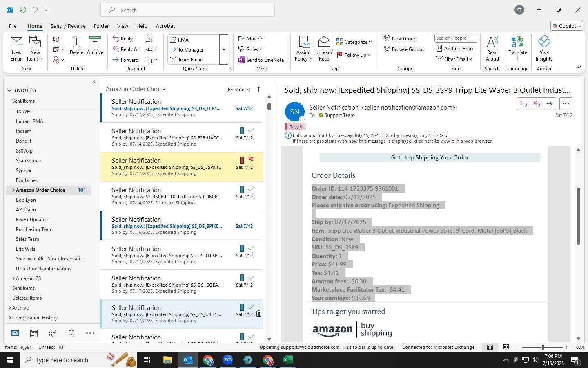Run the Team Email quick step
The image size is (588, 368).
click(x=194, y=59)
